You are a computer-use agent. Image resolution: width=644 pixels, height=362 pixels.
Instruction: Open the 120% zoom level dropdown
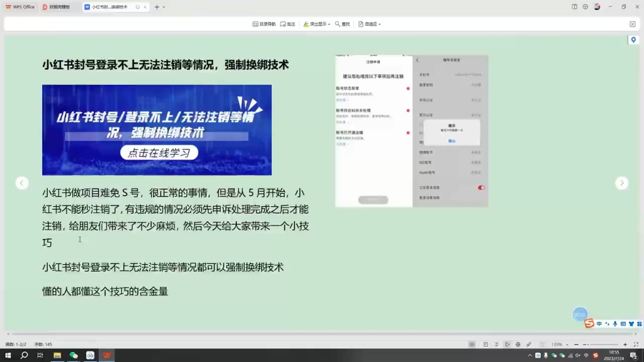point(560,344)
